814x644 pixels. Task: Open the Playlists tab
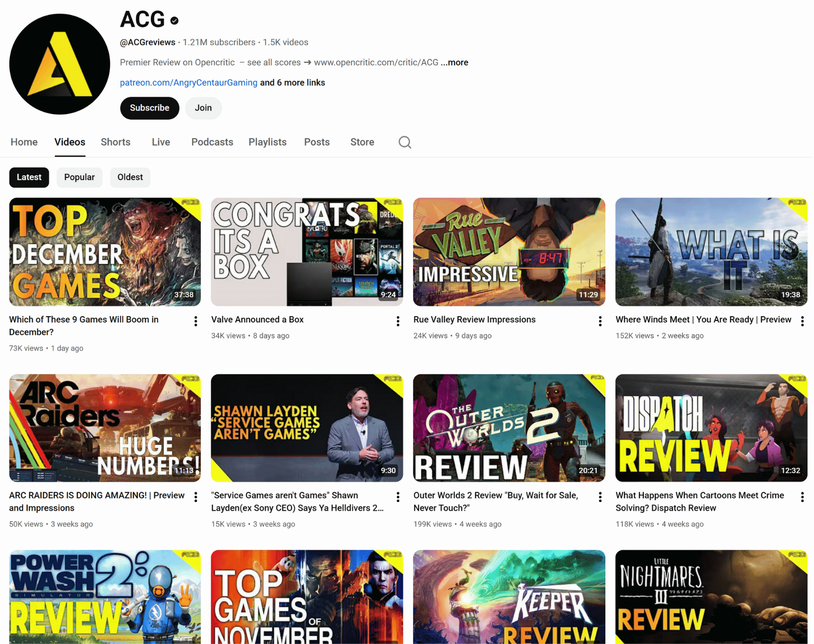coord(267,142)
